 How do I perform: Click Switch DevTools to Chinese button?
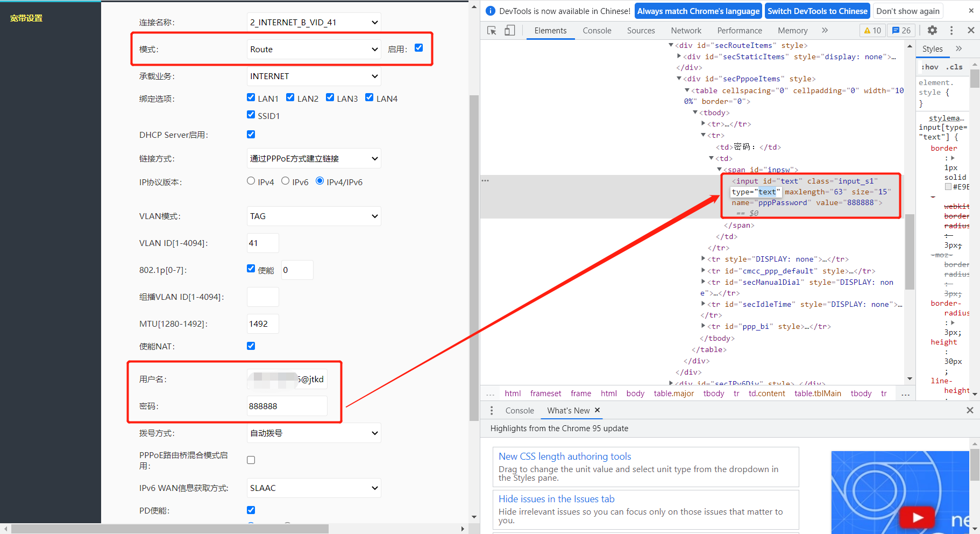[x=817, y=11]
